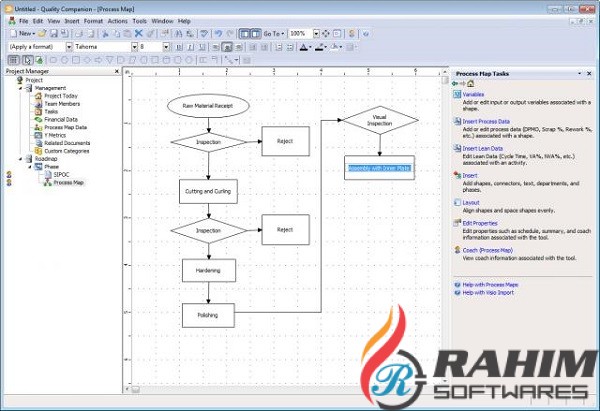Image resolution: width=600 pixels, height=411 pixels.
Task: Collapse the Phase tree node
Action: click(x=30, y=167)
